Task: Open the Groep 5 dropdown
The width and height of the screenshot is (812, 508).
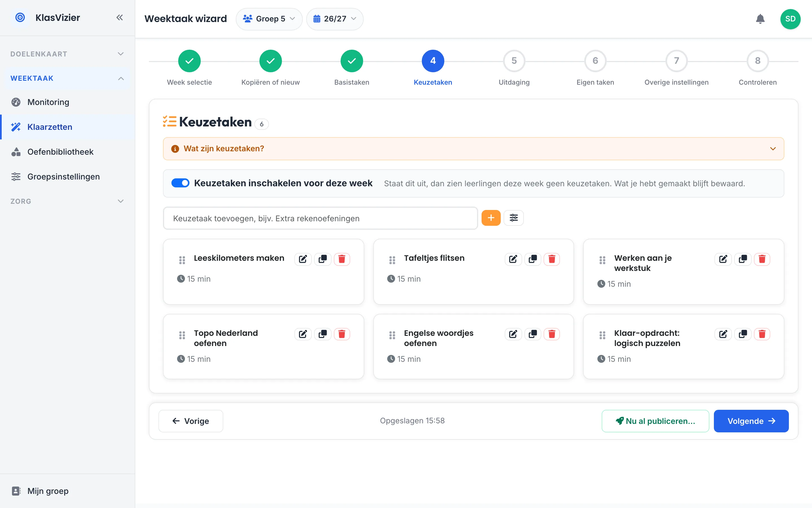Action: tap(269, 19)
